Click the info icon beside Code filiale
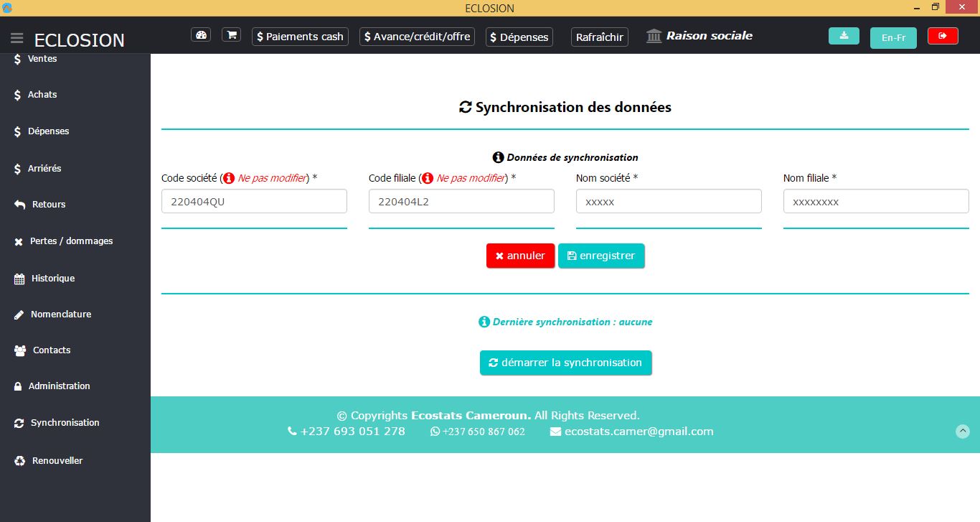The height and width of the screenshot is (522, 980). (x=428, y=178)
